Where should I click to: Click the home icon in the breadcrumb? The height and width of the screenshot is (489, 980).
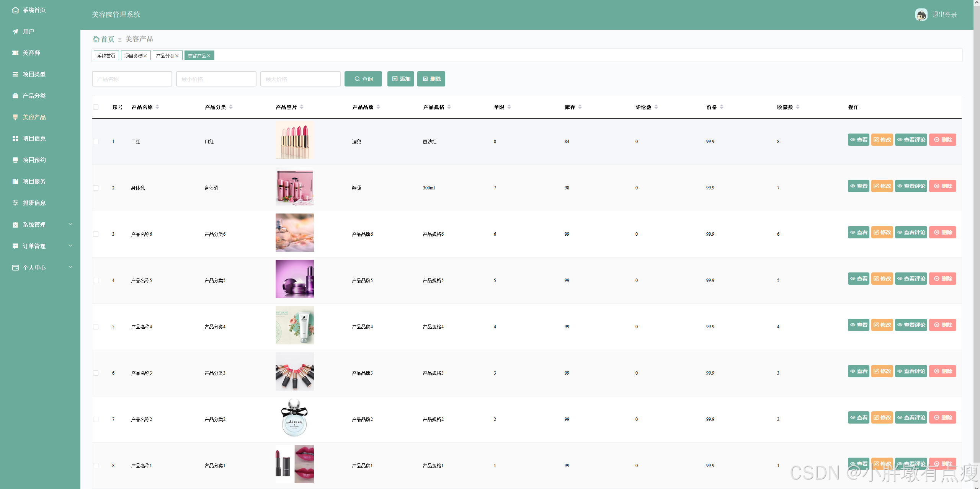point(96,39)
